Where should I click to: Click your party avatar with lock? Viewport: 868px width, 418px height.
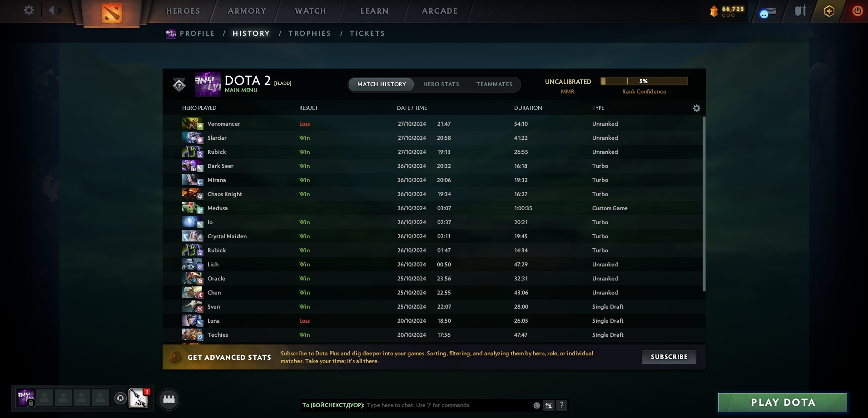coord(25,398)
